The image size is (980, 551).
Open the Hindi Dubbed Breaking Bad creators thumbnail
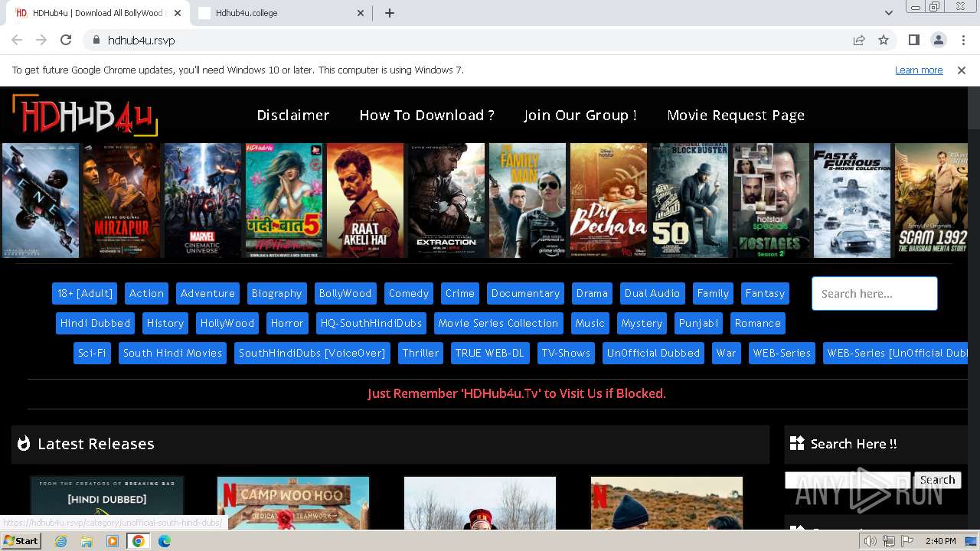click(106, 503)
